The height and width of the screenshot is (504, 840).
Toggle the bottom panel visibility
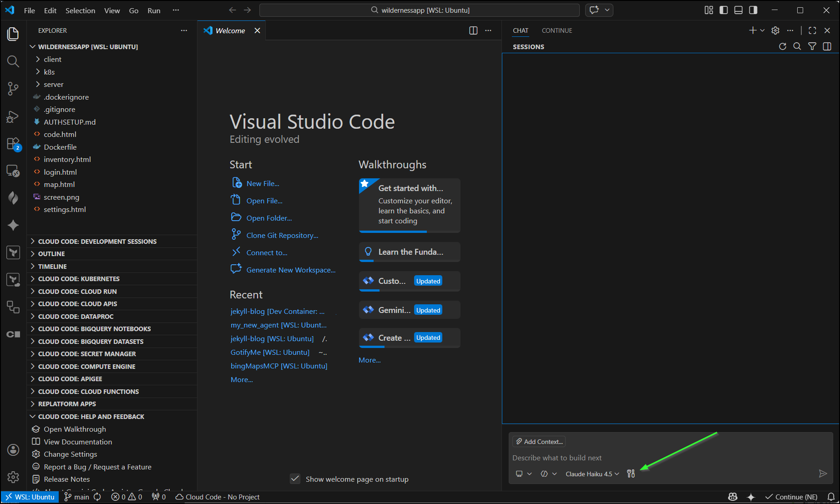click(x=739, y=10)
